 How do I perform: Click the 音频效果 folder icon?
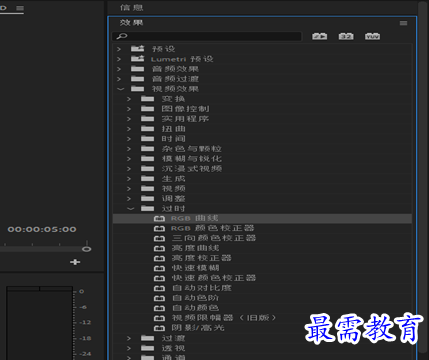pos(137,69)
